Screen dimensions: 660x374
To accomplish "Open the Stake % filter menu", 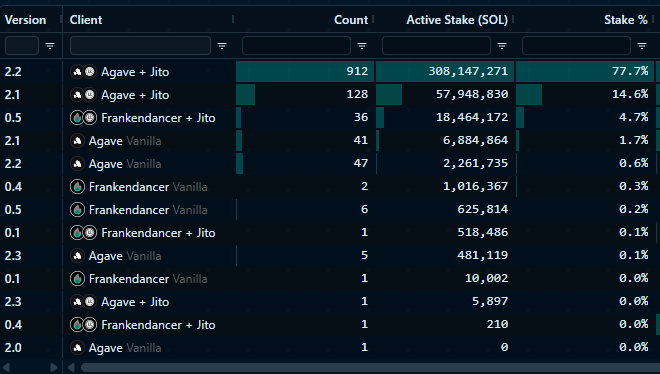I will tap(641, 46).
